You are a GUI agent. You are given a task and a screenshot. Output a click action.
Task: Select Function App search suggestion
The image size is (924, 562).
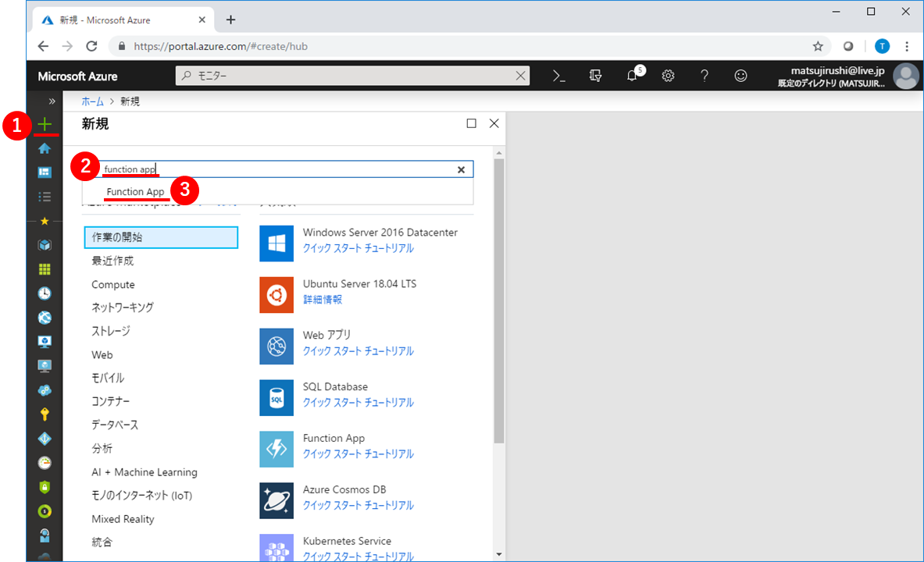(136, 191)
